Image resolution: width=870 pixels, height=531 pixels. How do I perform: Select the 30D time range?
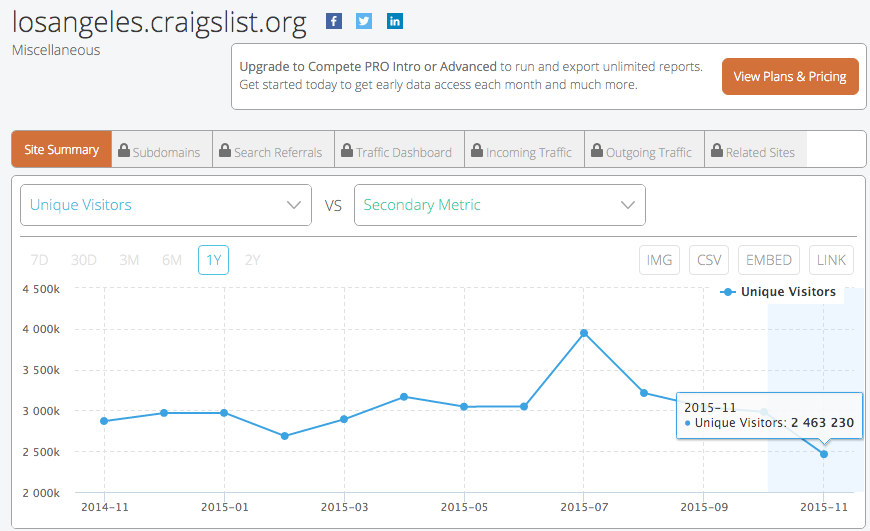coord(84,260)
